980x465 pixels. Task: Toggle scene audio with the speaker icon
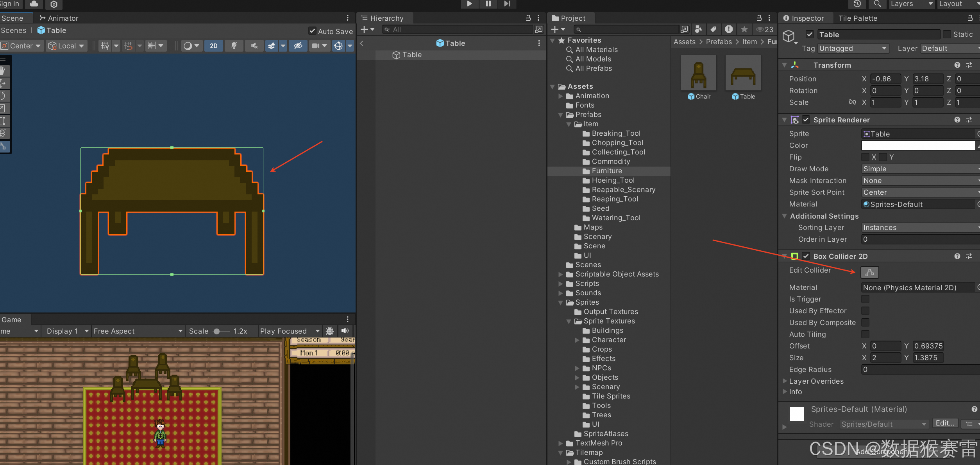254,46
